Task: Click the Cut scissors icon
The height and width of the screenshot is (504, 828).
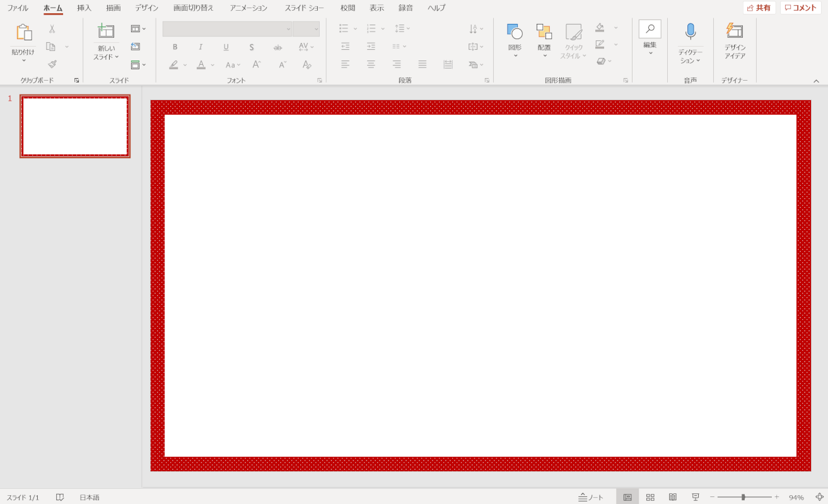Action: point(52,29)
